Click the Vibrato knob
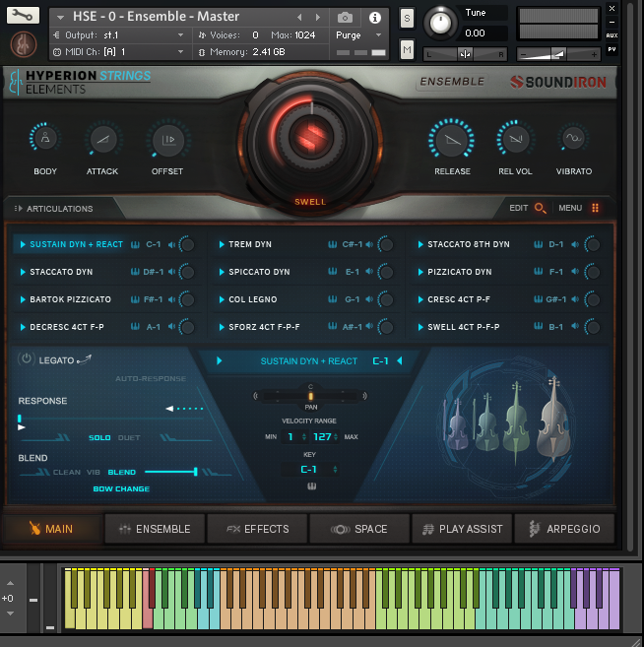This screenshot has width=644, height=647. 573,140
